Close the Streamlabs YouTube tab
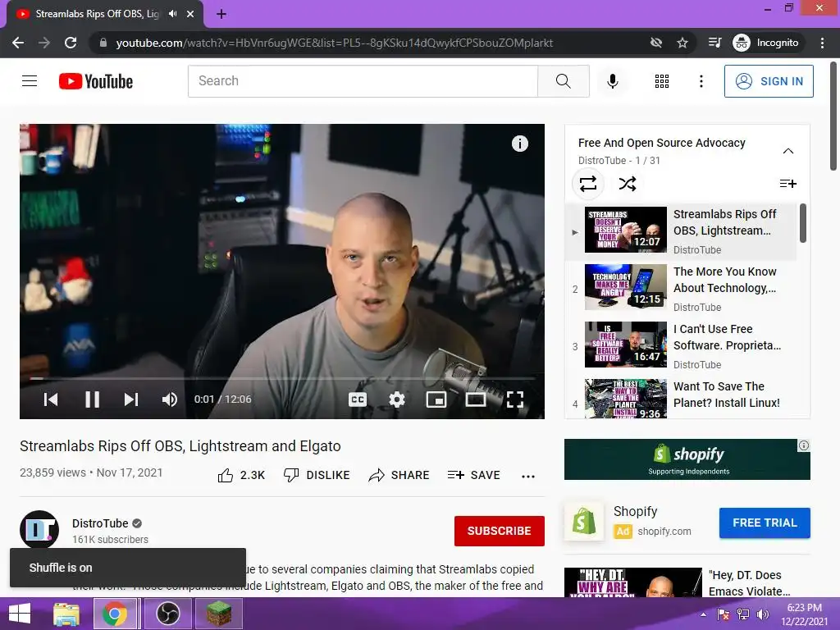The image size is (840, 630). (x=190, y=14)
